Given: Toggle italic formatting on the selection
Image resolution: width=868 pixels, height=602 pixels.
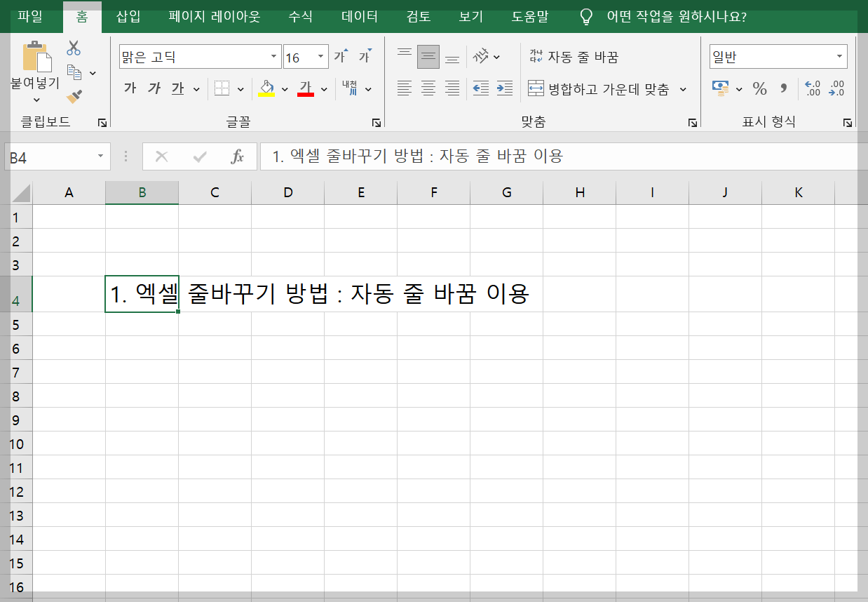Looking at the screenshot, I should [154, 88].
